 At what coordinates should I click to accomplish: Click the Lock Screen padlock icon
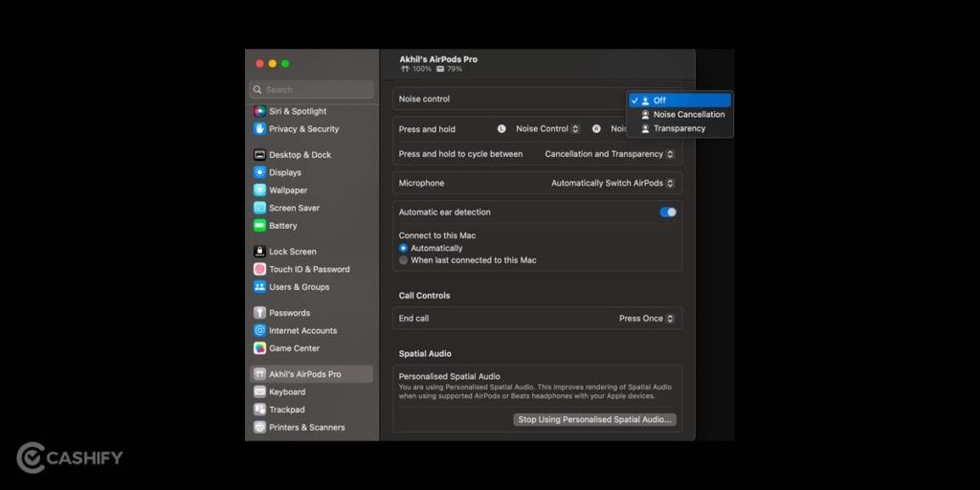259,252
